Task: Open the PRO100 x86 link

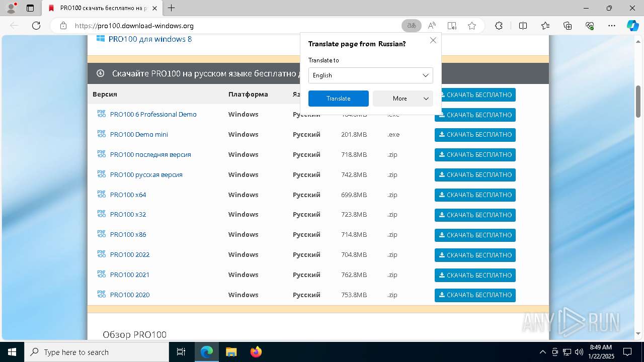Action: [128, 235]
